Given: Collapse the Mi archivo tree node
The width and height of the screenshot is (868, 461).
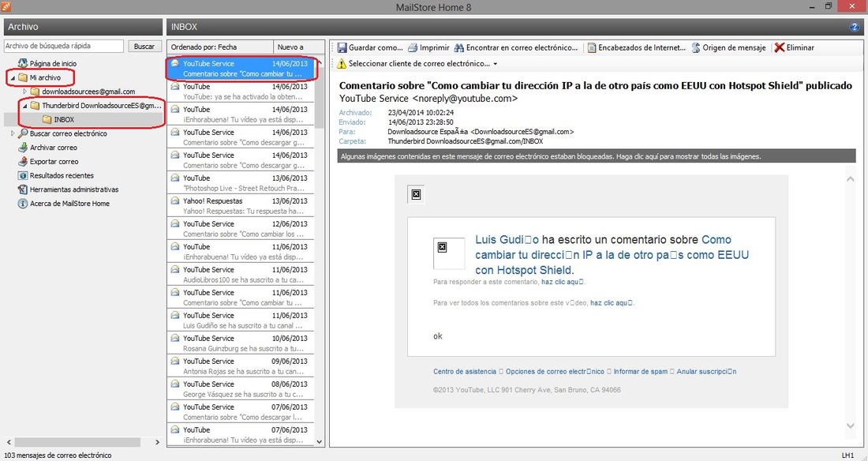Looking at the screenshot, I should click(x=13, y=78).
